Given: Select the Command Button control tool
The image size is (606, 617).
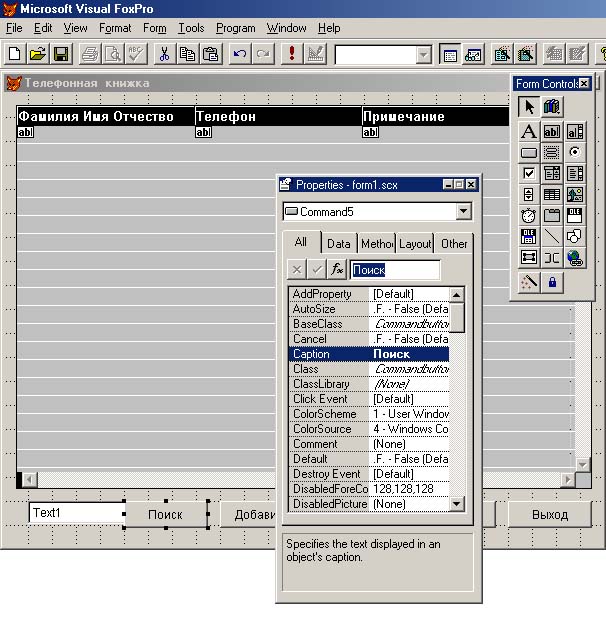Looking at the screenshot, I should pos(528,152).
